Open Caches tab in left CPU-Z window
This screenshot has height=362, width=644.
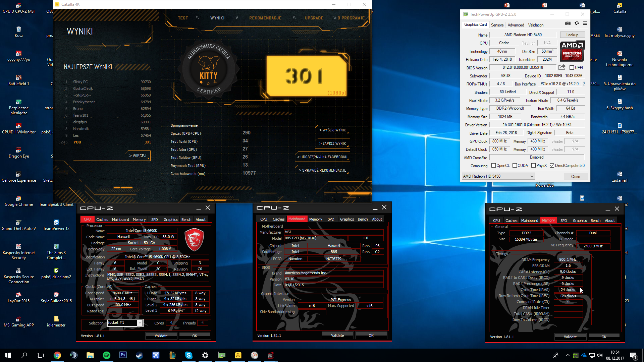pyautogui.click(x=102, y=220)
